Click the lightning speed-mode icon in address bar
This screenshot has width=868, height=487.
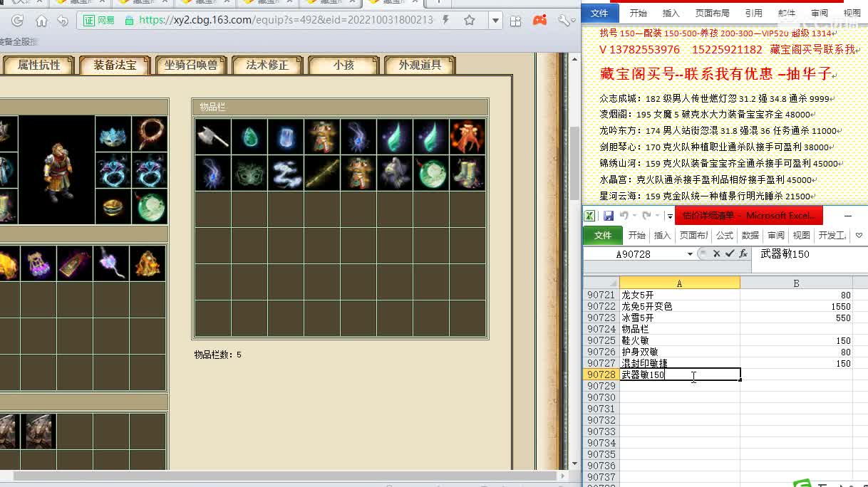(446, 20)
